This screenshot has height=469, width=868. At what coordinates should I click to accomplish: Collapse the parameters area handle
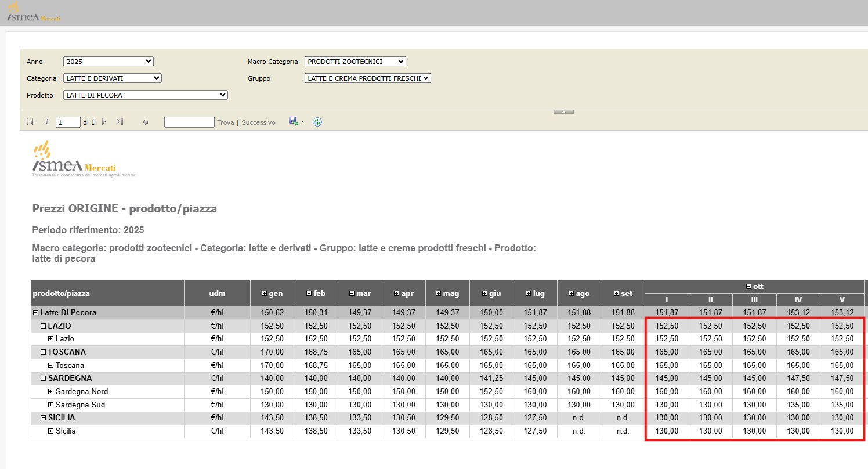(563, 111)
